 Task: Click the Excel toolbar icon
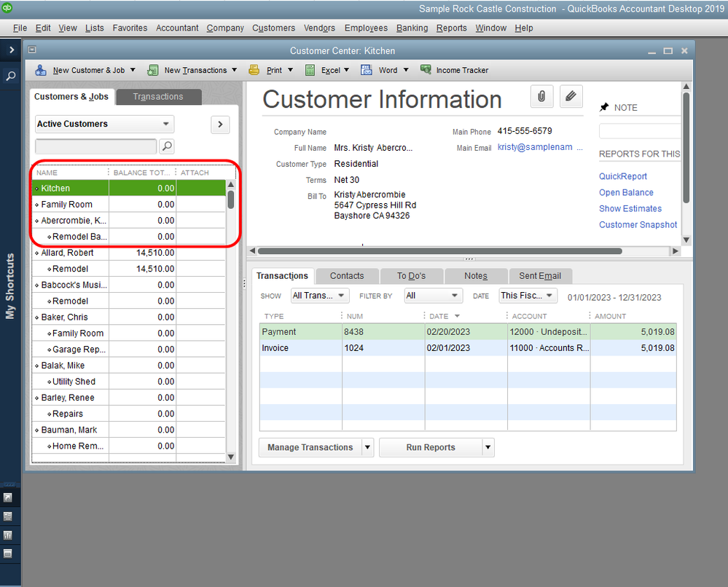coord(310,71)
